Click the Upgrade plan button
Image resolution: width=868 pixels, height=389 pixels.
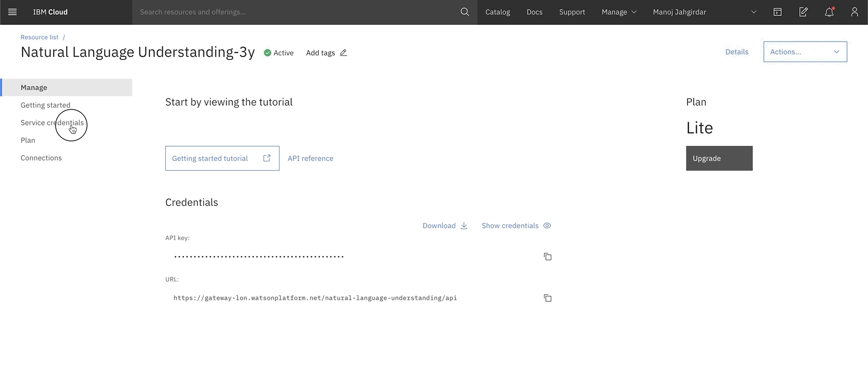[x=719, y=158]
